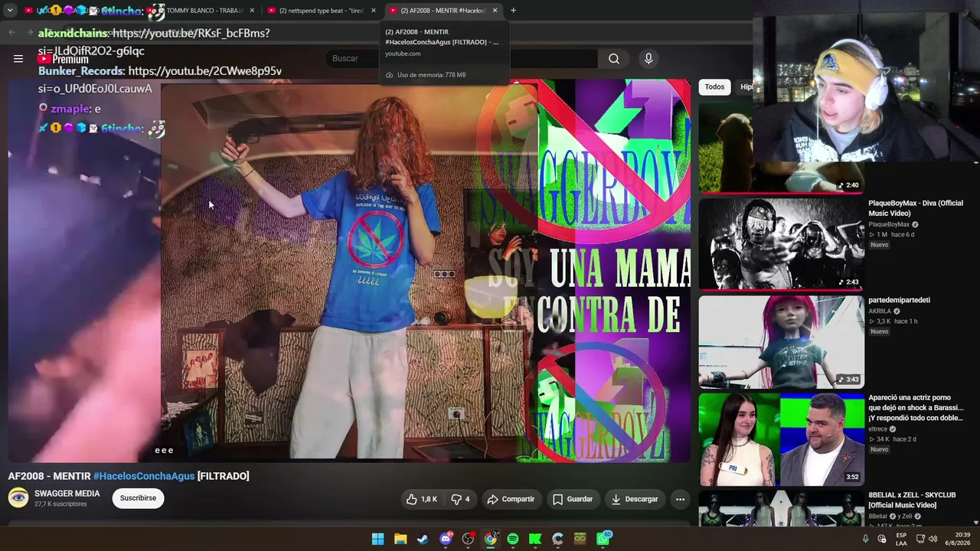
Task: Open the volume speaker tray icon
Action: coord(933,539)
